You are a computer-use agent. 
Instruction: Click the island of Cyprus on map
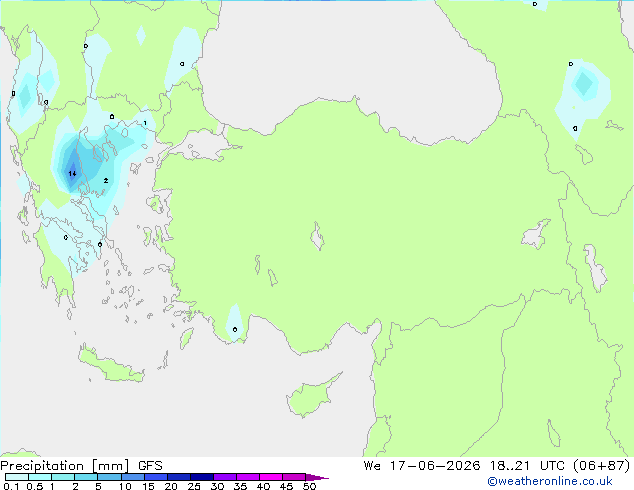(311, 397)
